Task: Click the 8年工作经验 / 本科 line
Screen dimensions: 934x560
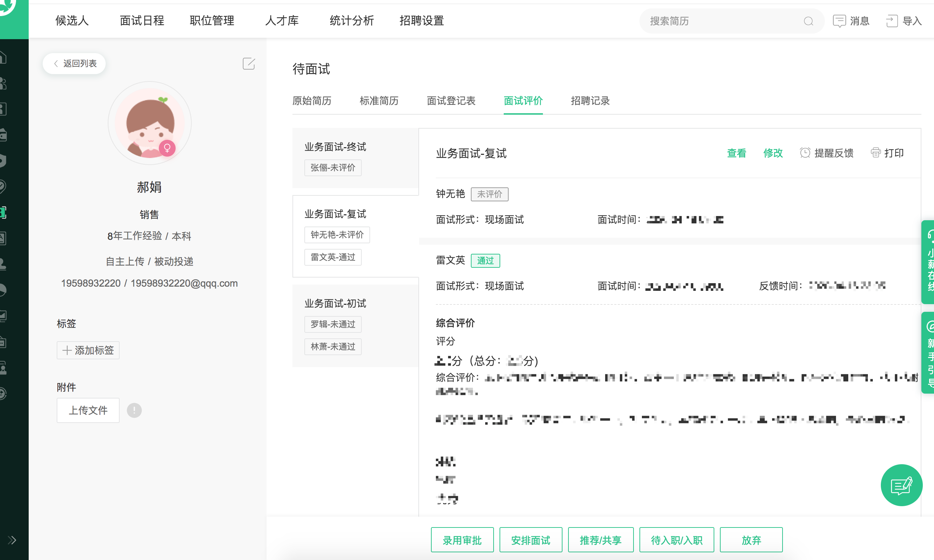Action: tap(149, 236)
